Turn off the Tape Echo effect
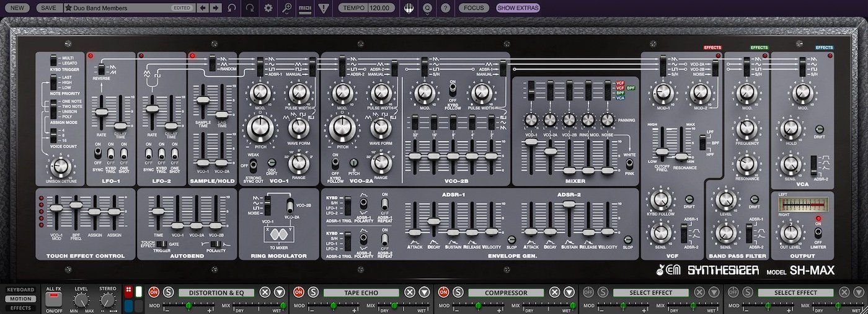The width and height of the screenshot is (868, 314). 298,292
